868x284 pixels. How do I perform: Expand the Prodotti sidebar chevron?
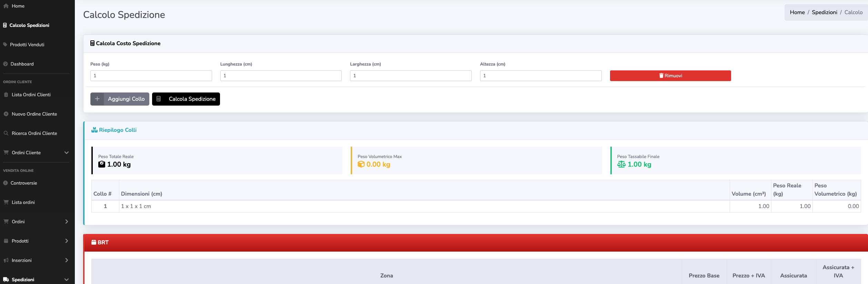pos(67,241)
